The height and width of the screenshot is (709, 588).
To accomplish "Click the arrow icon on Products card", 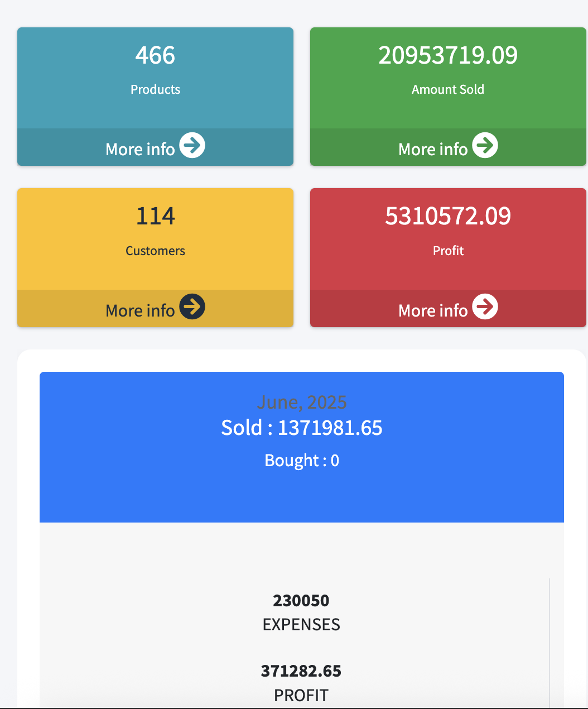I will point(192,146).
